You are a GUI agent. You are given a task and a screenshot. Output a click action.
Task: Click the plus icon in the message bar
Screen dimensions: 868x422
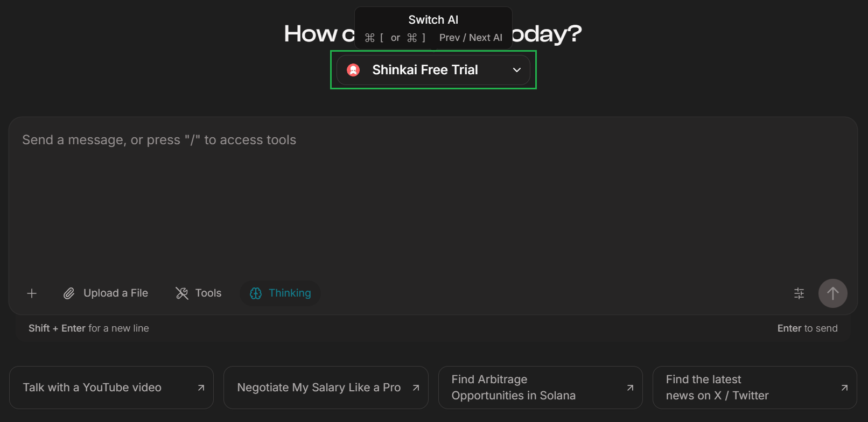pos(32,293)
